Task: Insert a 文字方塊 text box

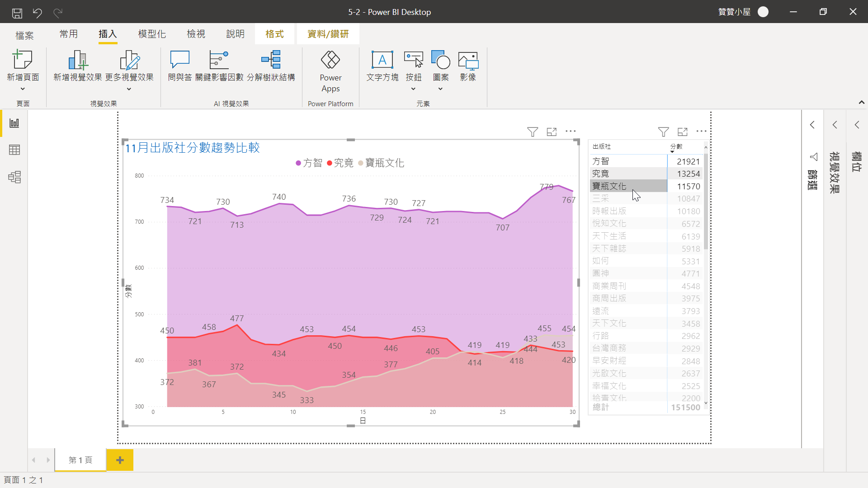Action: coord(382,66)
